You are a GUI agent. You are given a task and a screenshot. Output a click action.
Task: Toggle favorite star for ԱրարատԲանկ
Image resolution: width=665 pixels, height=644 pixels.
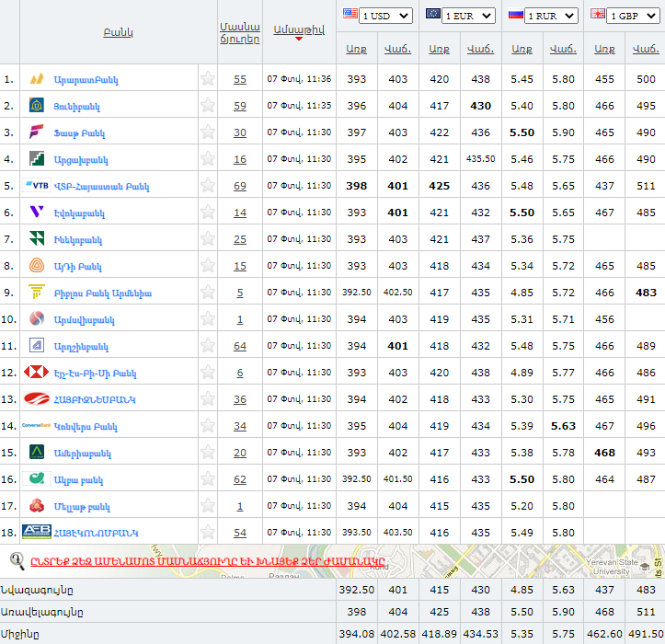point(208,78)
